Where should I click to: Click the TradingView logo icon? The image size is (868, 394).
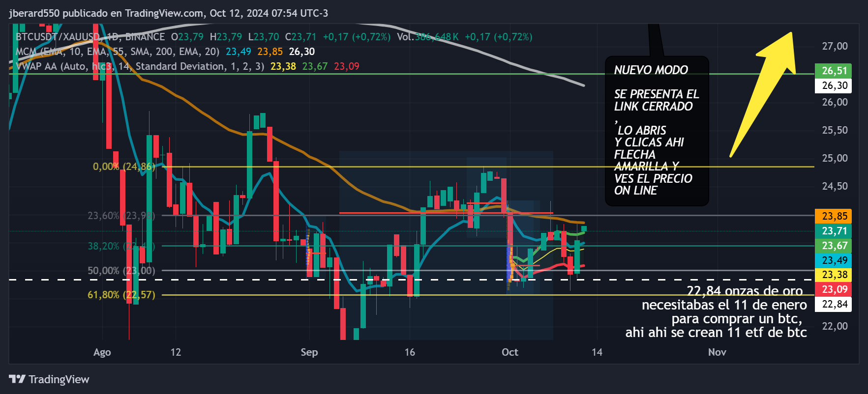(17, 379)
